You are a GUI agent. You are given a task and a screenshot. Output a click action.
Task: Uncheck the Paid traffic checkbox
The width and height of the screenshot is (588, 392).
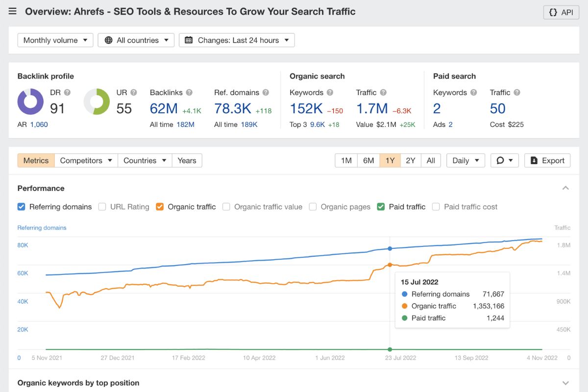pos(381,207)
